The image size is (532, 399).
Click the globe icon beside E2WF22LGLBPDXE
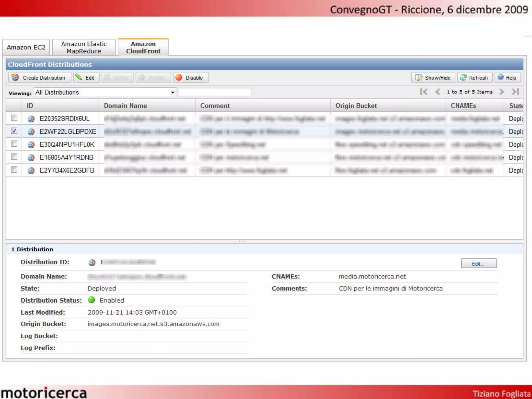31,132
